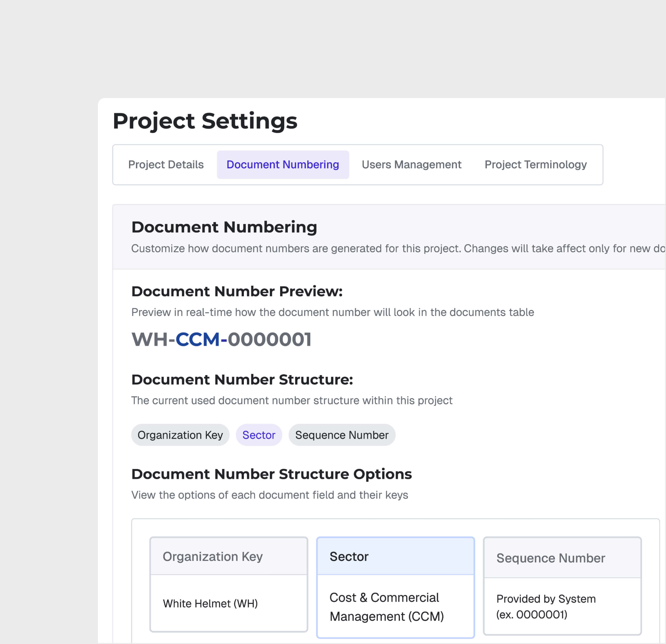Click the Sector chip in structure
The height and width of the screenshot is (644, 666).
[x=259, y=435]
